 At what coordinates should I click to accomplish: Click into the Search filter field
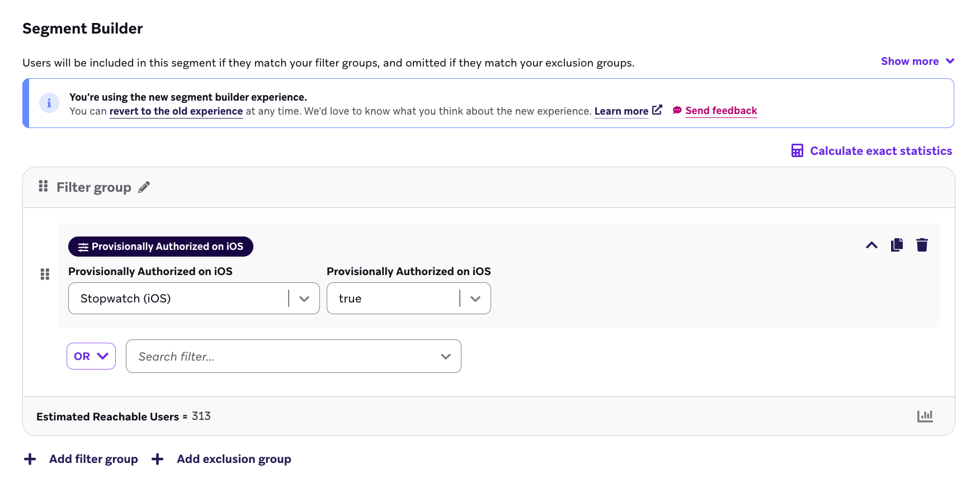pos(294,356)
